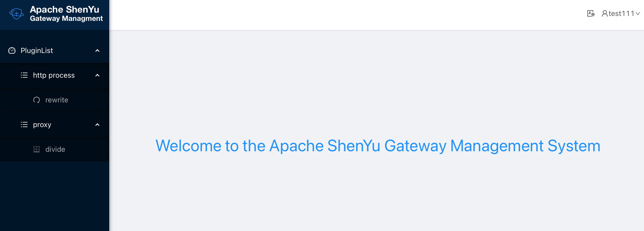Select the PluginList menu label
Viewport: 644px width, 231px height.
(x=37, y=51)
